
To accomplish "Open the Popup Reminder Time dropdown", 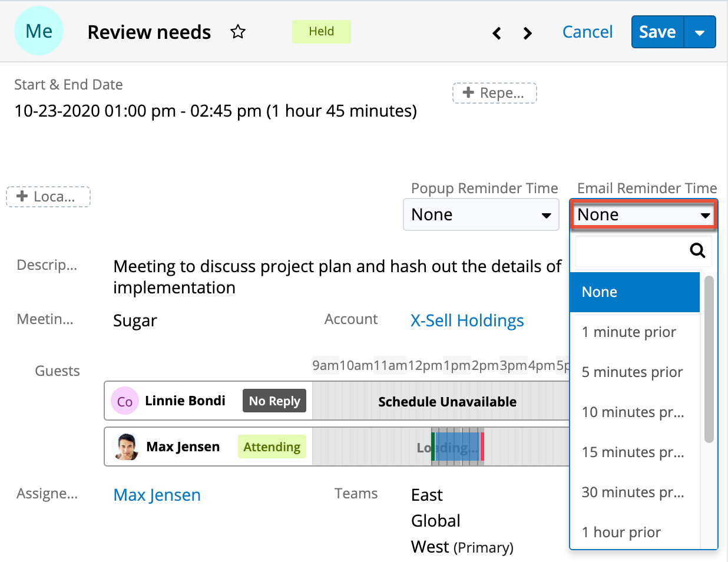I will [x=481, y=215].
